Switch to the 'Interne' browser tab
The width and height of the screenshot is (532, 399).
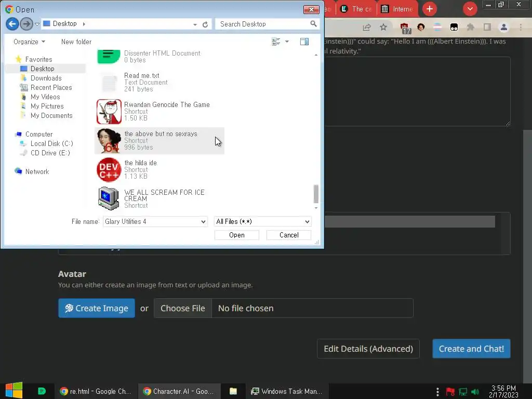click(x=397, y=9)
